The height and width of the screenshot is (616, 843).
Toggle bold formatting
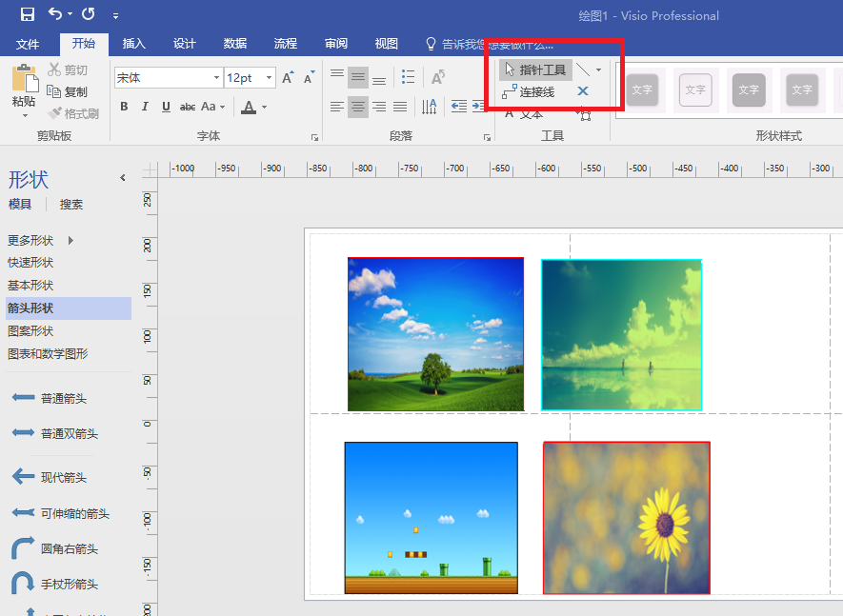pyautogui.click(x=124, y=107)
